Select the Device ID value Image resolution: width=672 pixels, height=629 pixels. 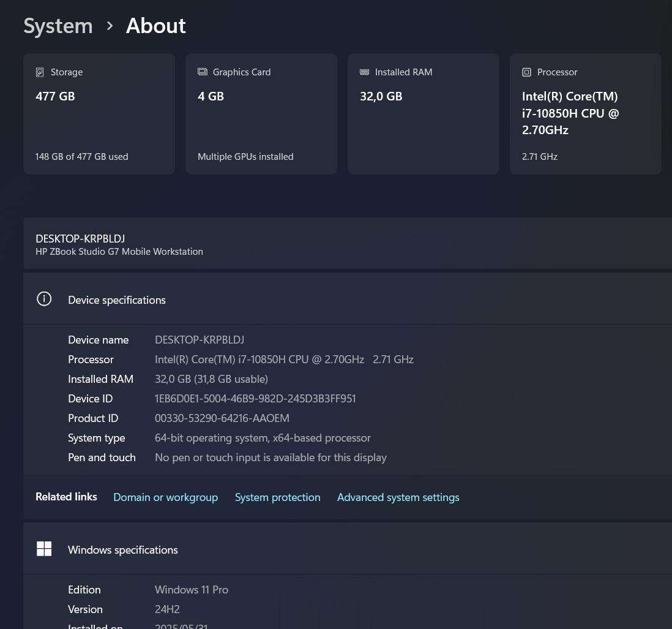(255, 398)
